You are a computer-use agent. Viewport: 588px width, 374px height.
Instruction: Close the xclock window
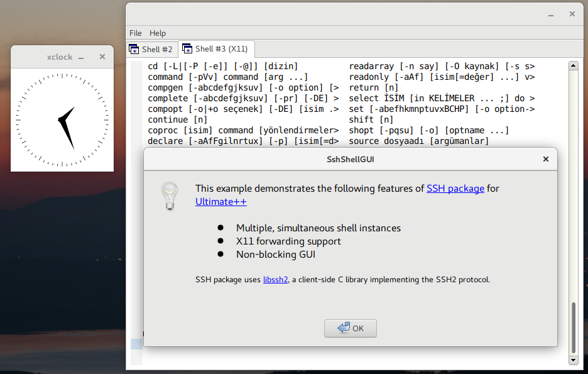[x=102, y=57]
